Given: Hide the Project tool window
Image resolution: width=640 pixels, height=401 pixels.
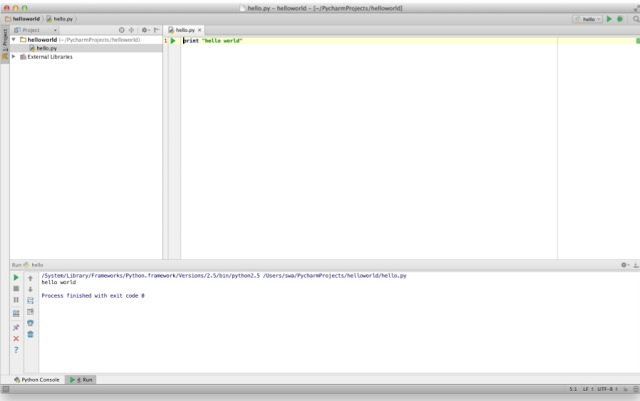Looking at the screenshot, I should coord(157,30).
